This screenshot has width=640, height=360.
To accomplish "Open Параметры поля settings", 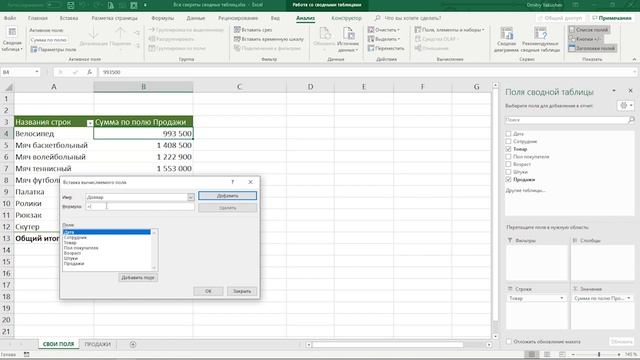I will click(53, 49).
